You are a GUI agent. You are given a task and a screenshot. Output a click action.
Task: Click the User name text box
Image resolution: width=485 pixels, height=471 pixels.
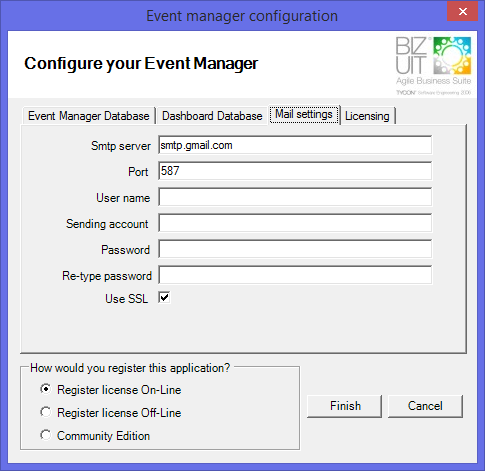[x=295, y=197]
